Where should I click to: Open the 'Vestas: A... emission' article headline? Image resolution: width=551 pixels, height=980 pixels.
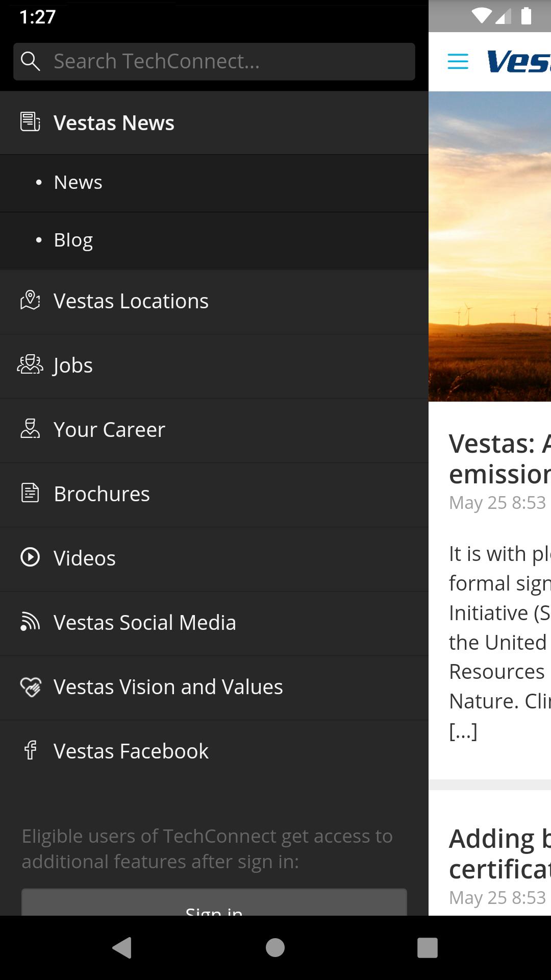500,458
